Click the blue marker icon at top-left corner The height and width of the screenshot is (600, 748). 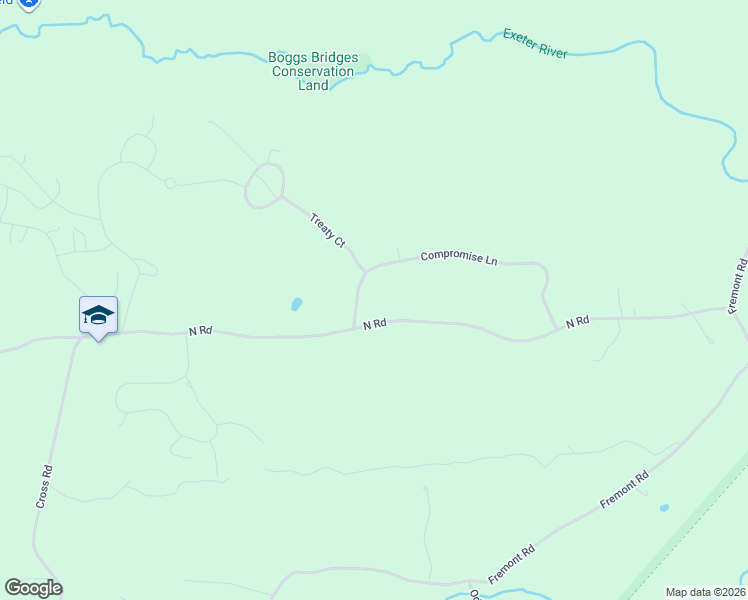(x=29, y=5)
